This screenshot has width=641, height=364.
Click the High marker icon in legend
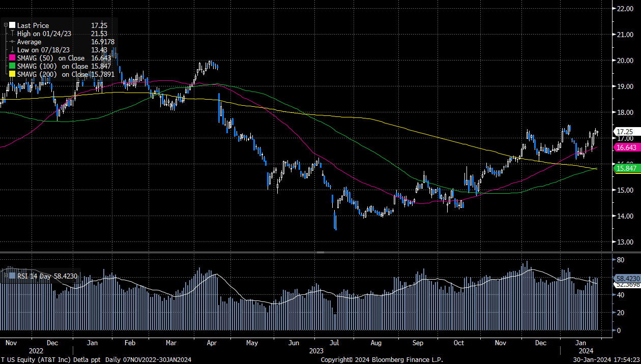(13, 34)
